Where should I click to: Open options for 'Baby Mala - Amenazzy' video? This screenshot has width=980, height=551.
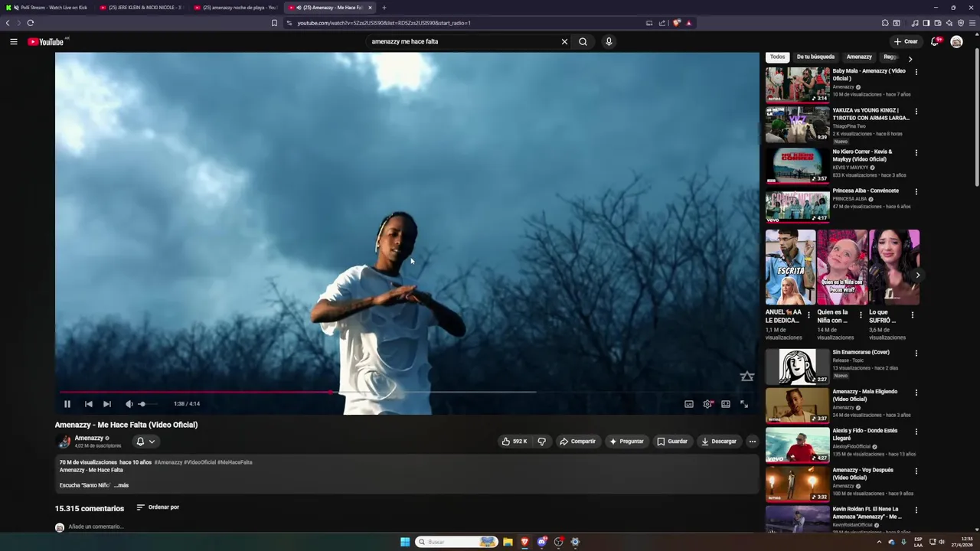coord(916,72)
